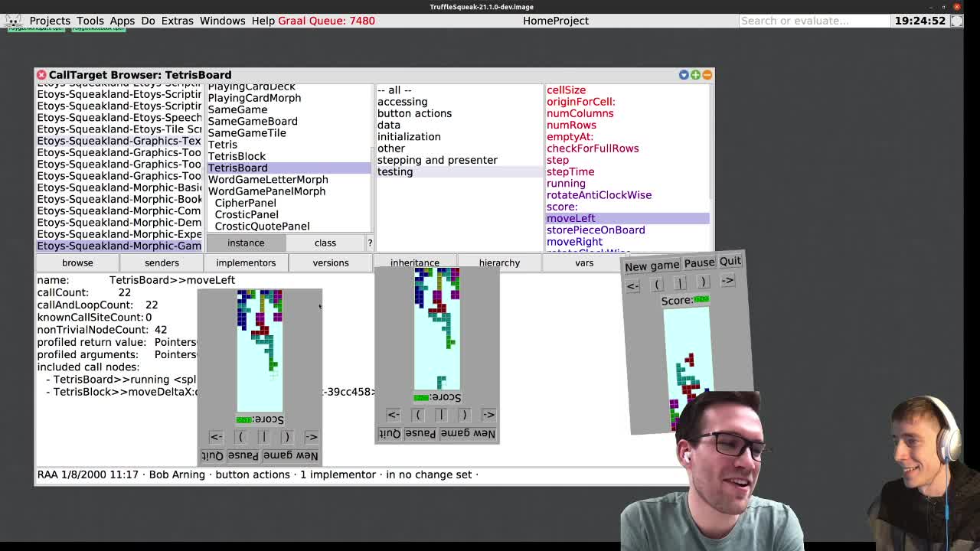The image size is (980, 551).
Task: Click the browse button
Action: pyautogui.click(x=77, y=262)
